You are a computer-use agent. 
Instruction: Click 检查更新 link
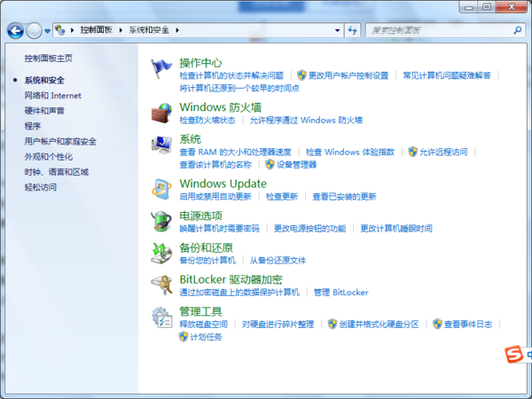click(282, 197)
